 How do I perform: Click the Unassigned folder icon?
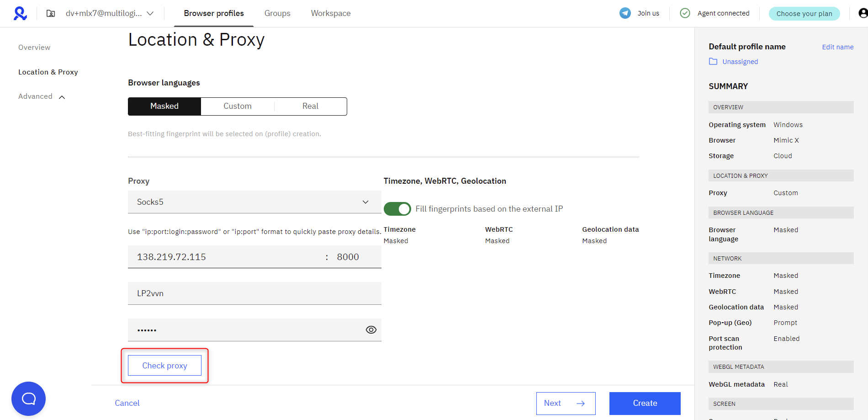pyautogui.click(x=713, y=62)
